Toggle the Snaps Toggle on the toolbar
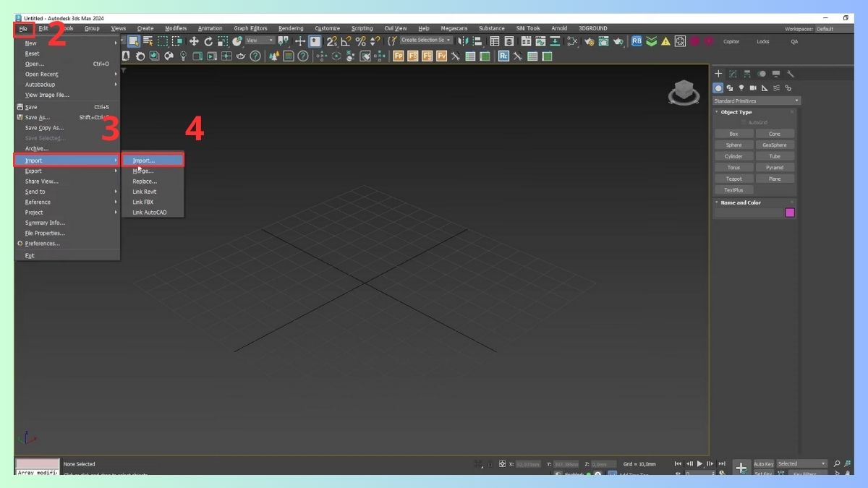The image size is (868, 488). coord(330,41)
